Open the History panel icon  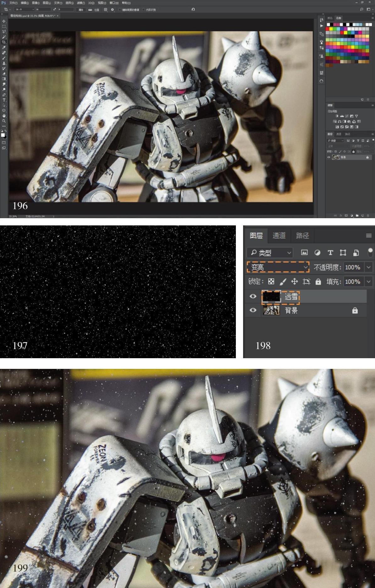point(321,20)
